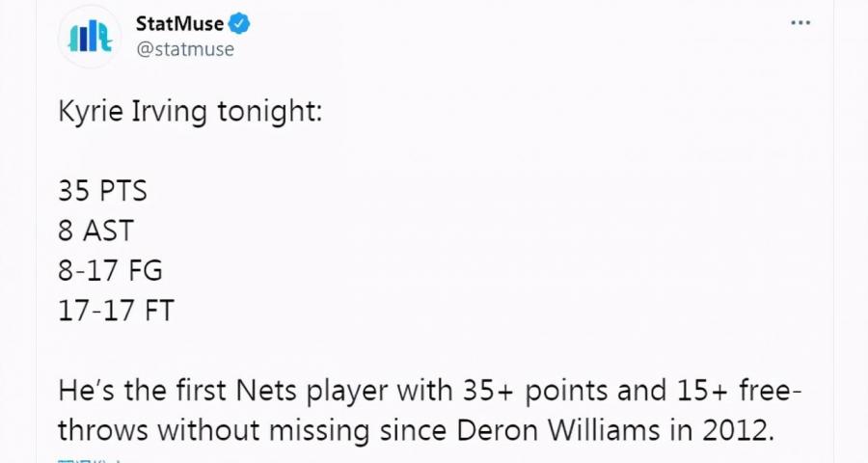Image resolution: width=868 pixels, height=463 pixels.
Task: Click the blue verified badge
Action: 239,22
